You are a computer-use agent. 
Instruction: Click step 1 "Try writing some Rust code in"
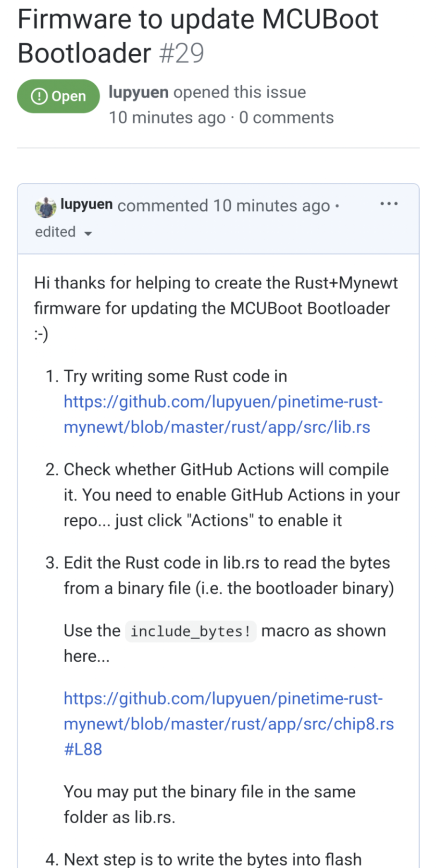175,376
